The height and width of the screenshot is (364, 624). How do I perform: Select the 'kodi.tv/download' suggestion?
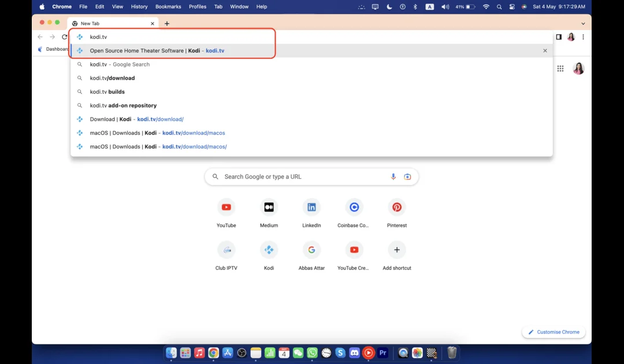click(115, 77)
